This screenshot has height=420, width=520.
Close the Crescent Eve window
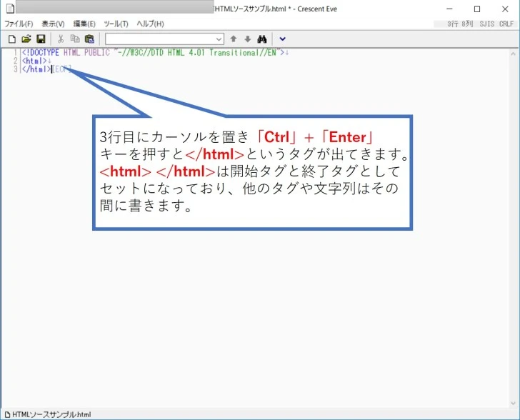coord(505,9)
